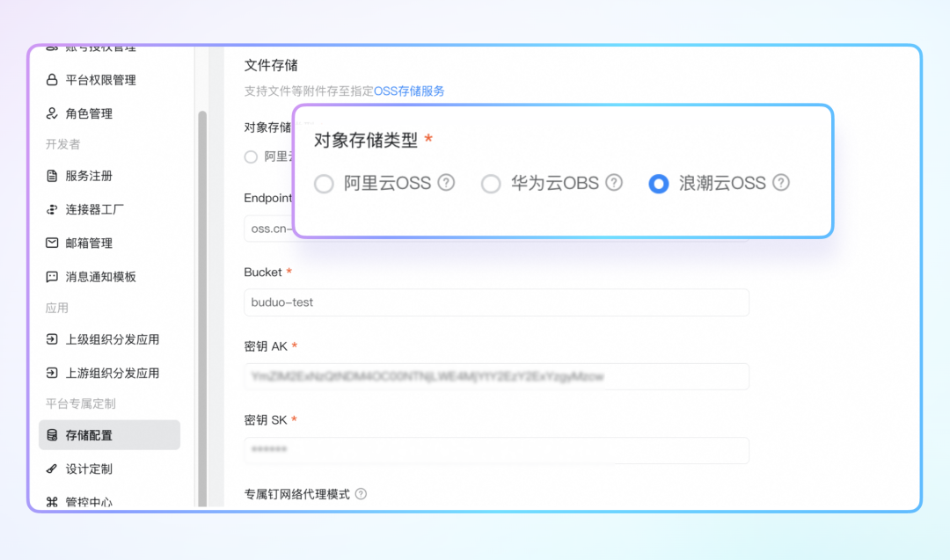The width and height of the screenshot is (950, 560).
Task: Open 上游组织分发应用 in sidebar
Action: [112, 373]
